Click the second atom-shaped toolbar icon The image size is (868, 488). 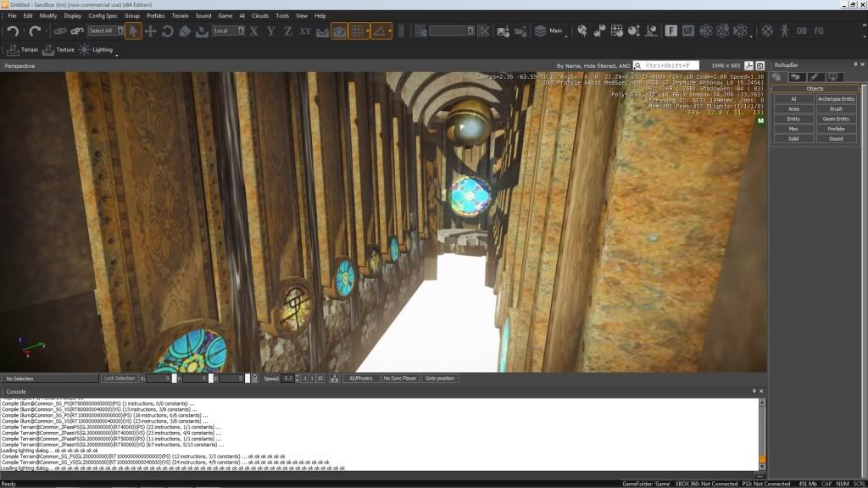pos(723,31)
